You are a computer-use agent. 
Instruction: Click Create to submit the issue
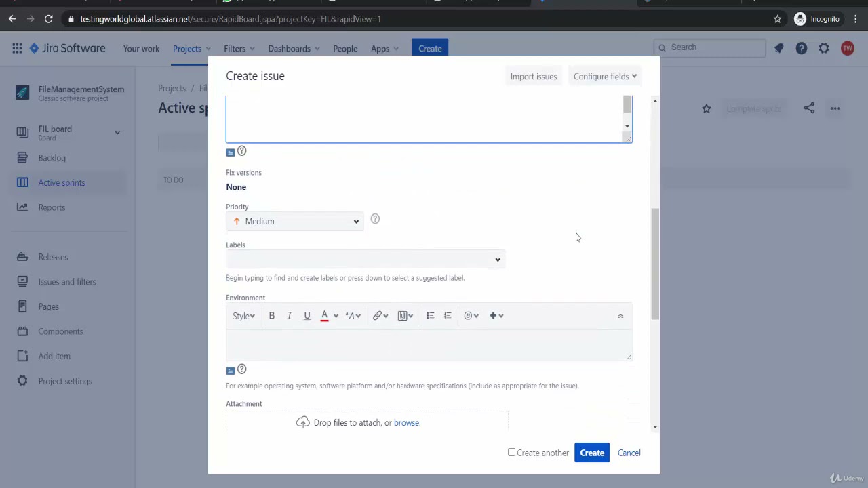click(x=592, y=453)
